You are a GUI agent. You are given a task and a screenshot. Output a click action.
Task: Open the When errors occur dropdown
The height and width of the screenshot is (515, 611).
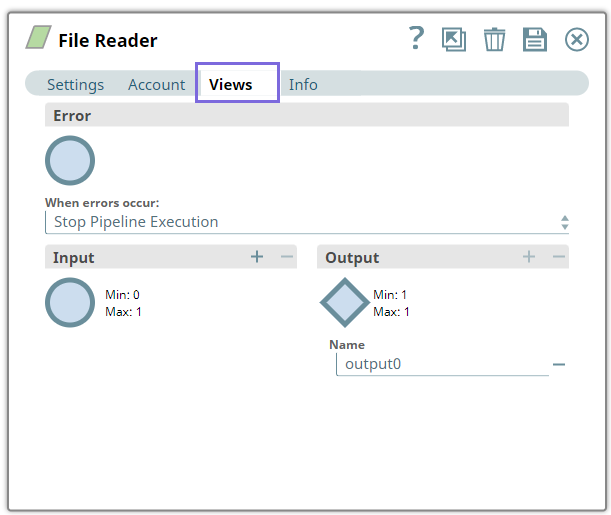[300, 222]
